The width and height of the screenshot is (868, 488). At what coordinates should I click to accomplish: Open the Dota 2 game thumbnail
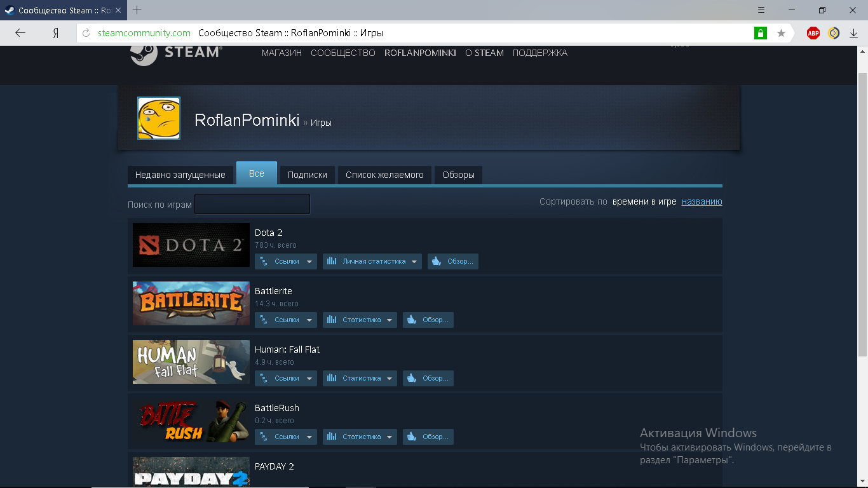(x=191, y=245)
